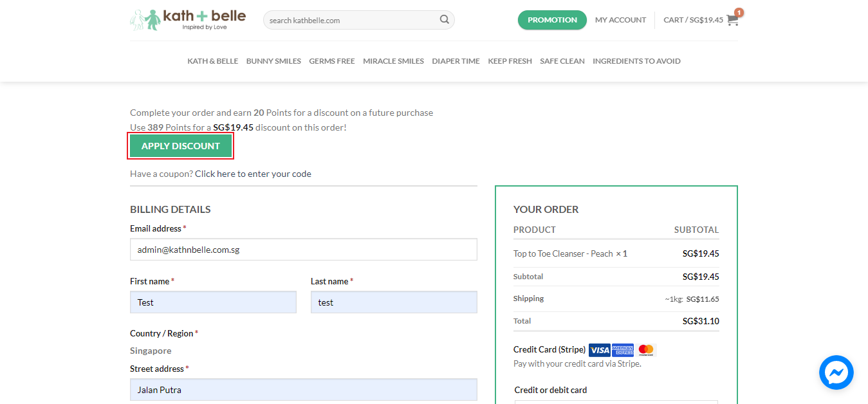Open My Account page
The width and height of the screenshot is (868, 404).
tap(620, 20)
